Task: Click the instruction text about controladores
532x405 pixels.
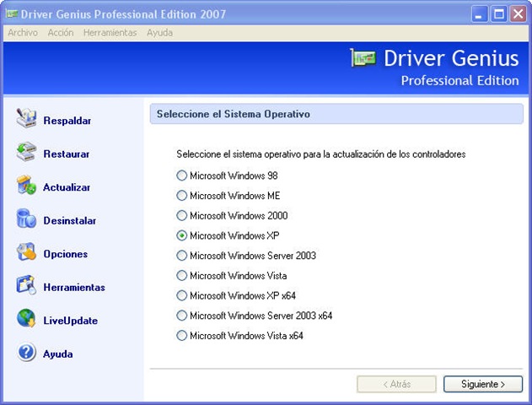Action: (321, 154)
